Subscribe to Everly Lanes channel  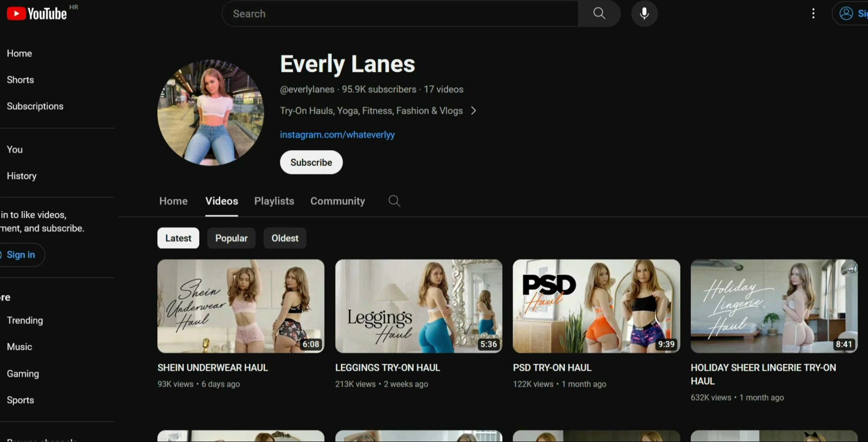pyautogui.click(x=311, y=162)
